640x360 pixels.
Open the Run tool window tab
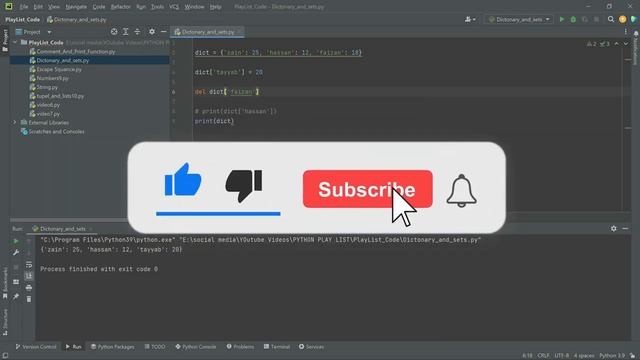coord(73,347)
